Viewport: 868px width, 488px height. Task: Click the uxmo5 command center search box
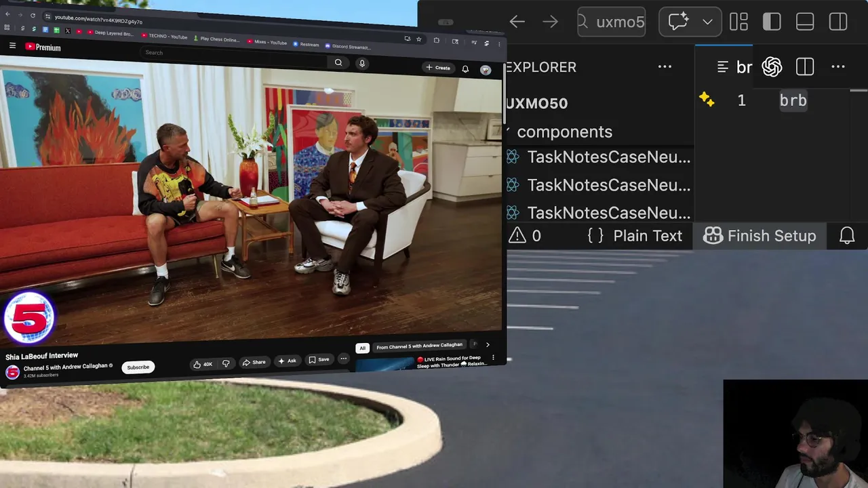(612, 22)
